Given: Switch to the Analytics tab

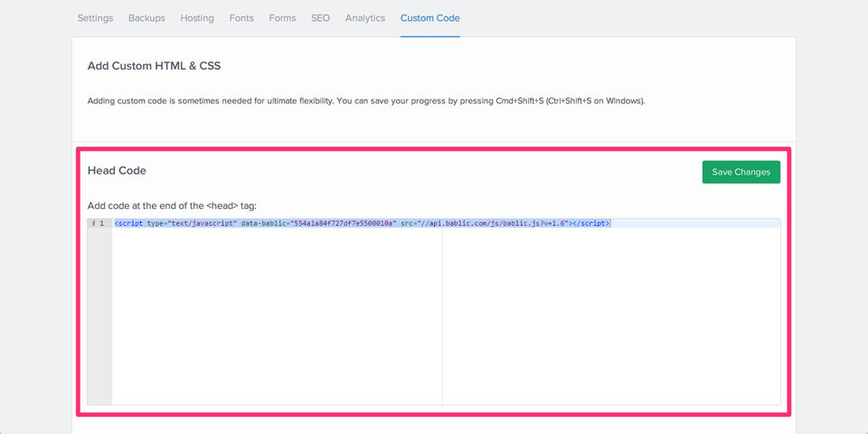Looking at the screenshot, I should tap(365, 18).
